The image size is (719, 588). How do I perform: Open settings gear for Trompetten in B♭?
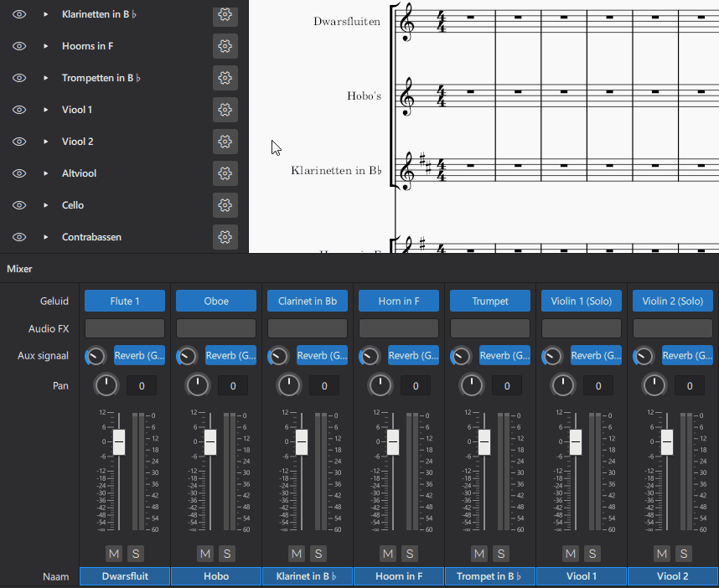225,78
